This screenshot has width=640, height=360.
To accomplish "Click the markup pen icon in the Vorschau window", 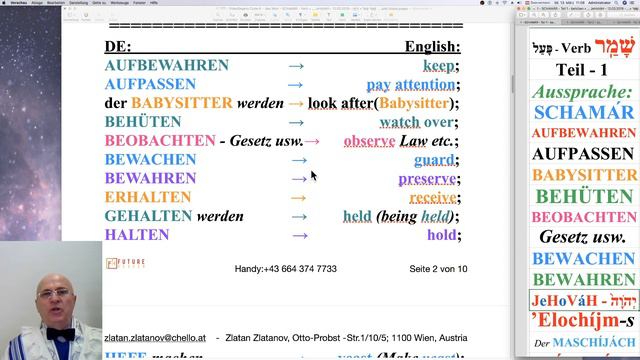I will tap(571, 15).
